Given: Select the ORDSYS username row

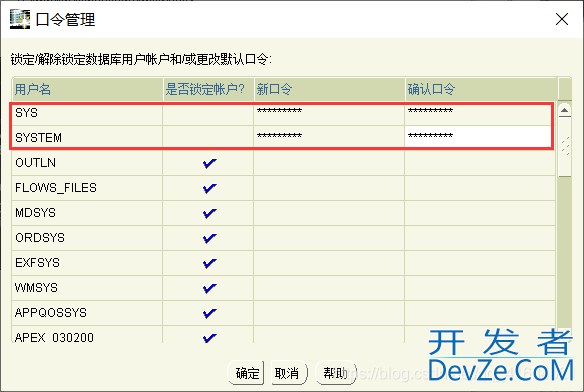Looking at the screenshot, I should (87, 238).
